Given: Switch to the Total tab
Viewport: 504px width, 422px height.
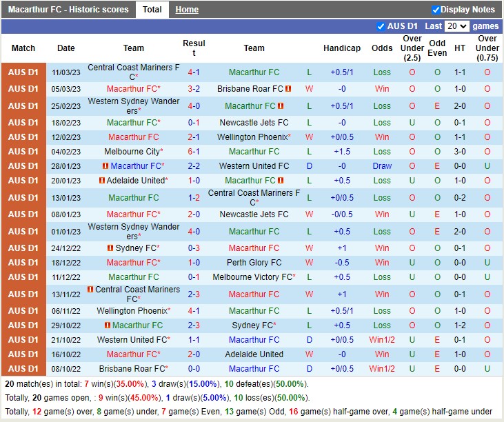Looking at the screenshot, I should 152,10.
